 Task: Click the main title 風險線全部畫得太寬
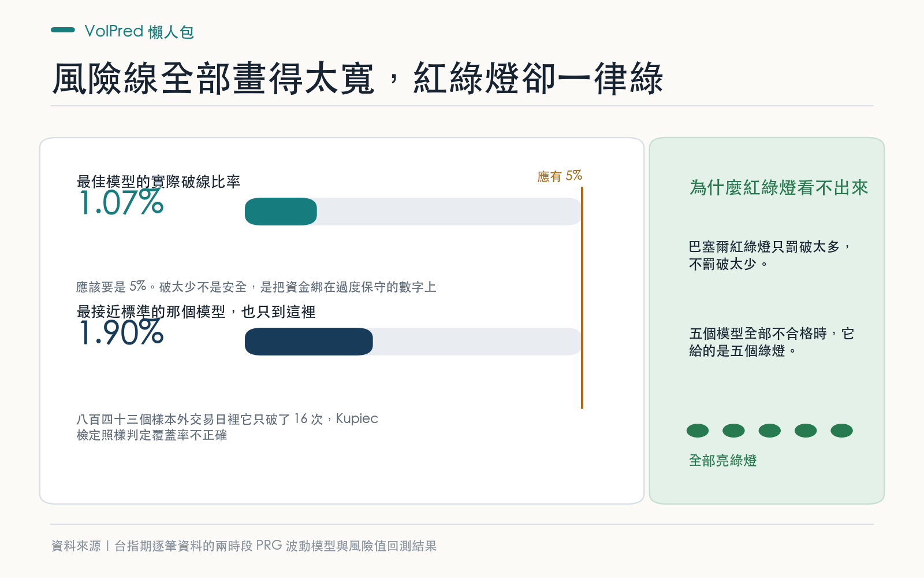213,79
